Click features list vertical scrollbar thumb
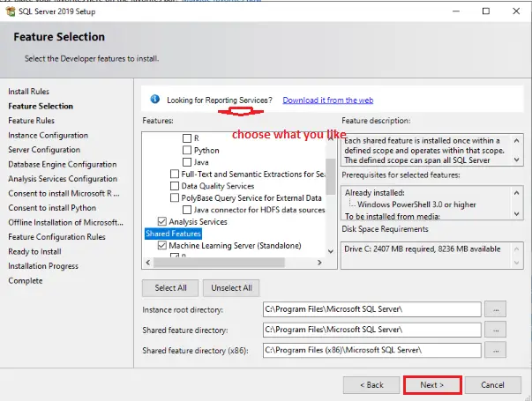 [331, 176]
